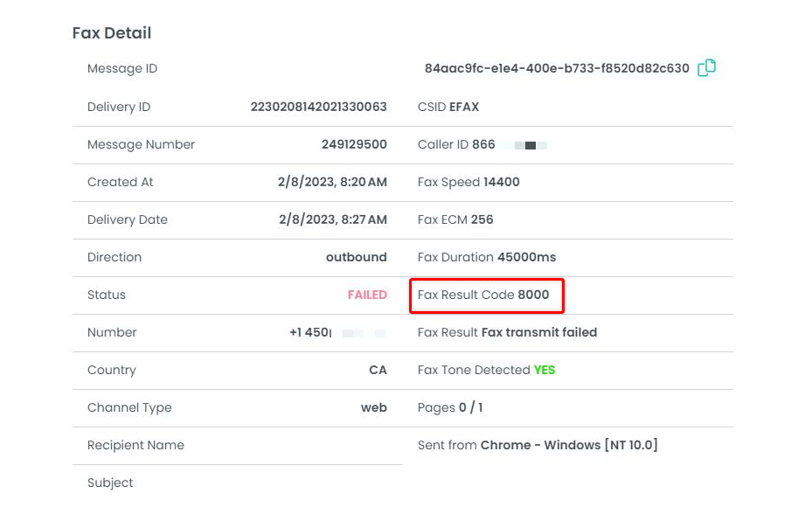This screenshot has height=521, width=812.
Task: Copy the Message ID with the copy icon
Action: pos(706,68)
